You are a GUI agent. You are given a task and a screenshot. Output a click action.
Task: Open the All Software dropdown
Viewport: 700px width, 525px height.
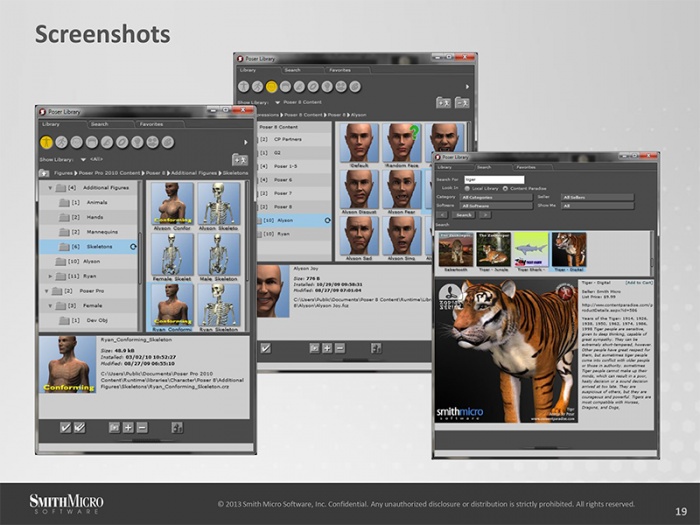496,206
